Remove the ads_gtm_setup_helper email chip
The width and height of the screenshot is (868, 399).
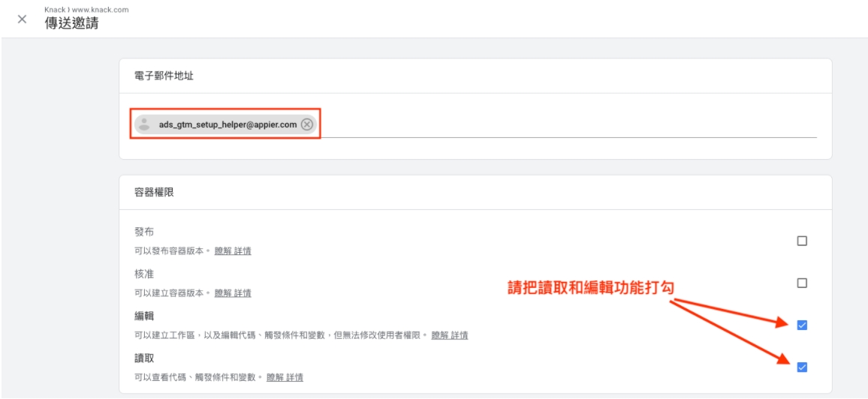[307, 124]
